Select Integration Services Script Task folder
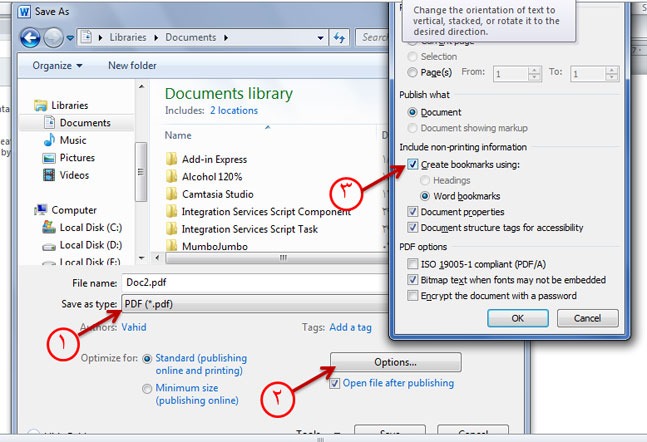Viewport: 647px width, 442px height. [x=250, y=229]
